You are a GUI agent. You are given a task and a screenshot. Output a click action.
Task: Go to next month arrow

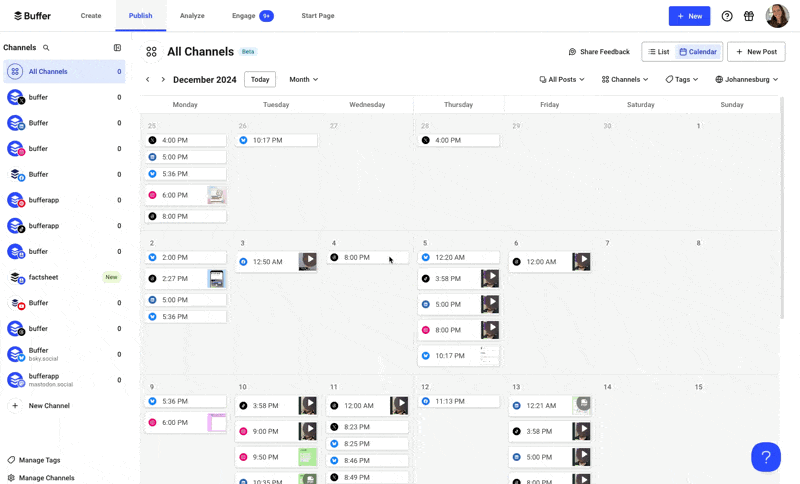coord(163,80)
